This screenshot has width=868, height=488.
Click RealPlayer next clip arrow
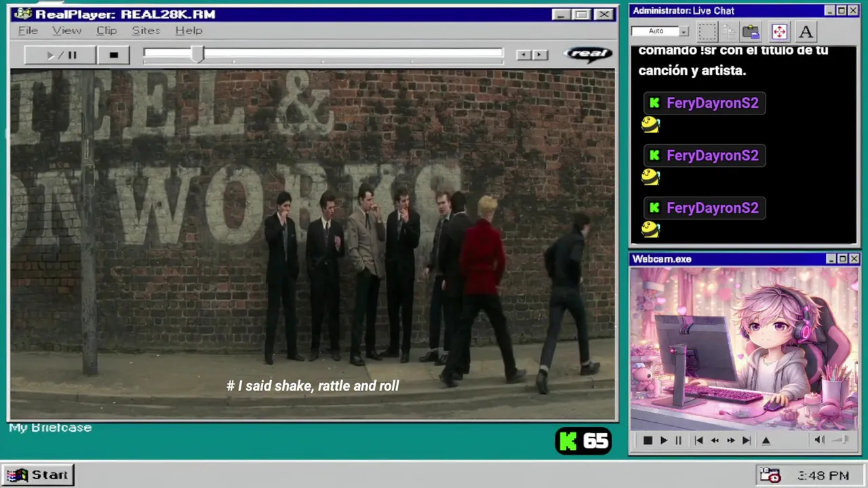pos(540,55)
